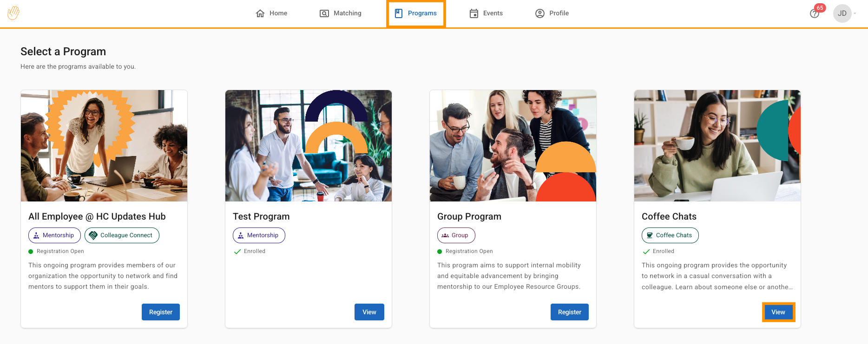Select the Group tag on Group Program
Screen dimensions: 868x344
point(456,235)
